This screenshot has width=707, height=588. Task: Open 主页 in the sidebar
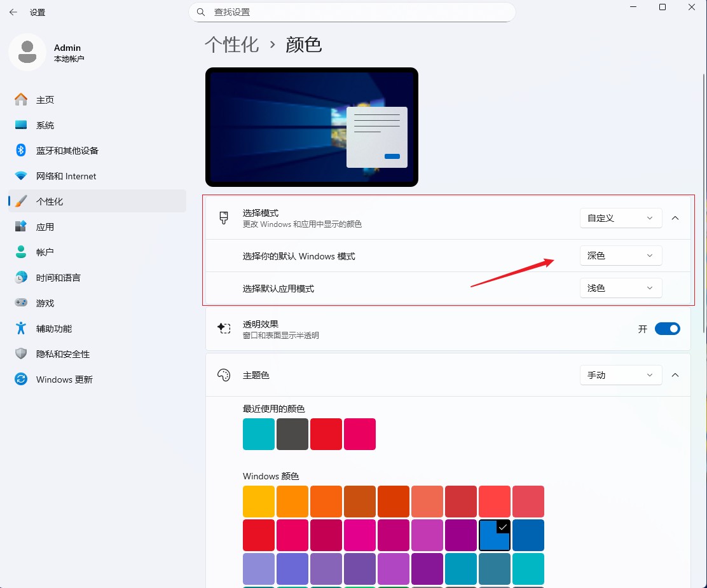[x=97, y=100]
